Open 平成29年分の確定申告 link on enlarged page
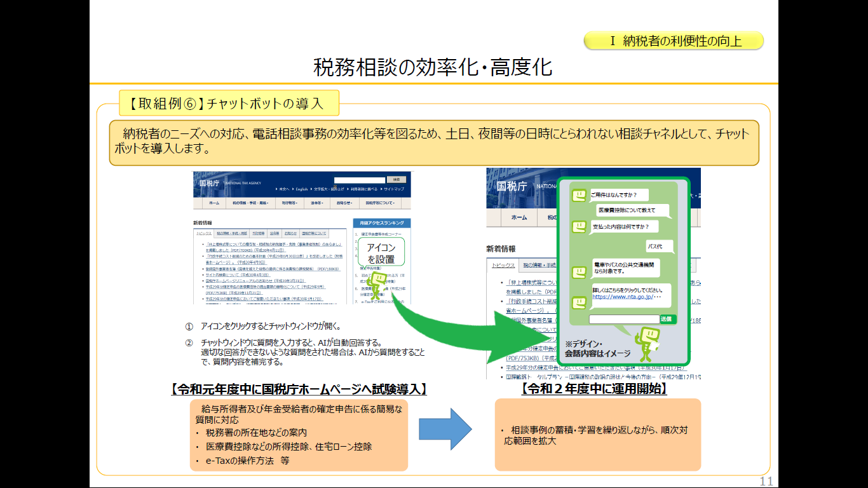This screenshot has height=488, width=868. coord(597,367)
